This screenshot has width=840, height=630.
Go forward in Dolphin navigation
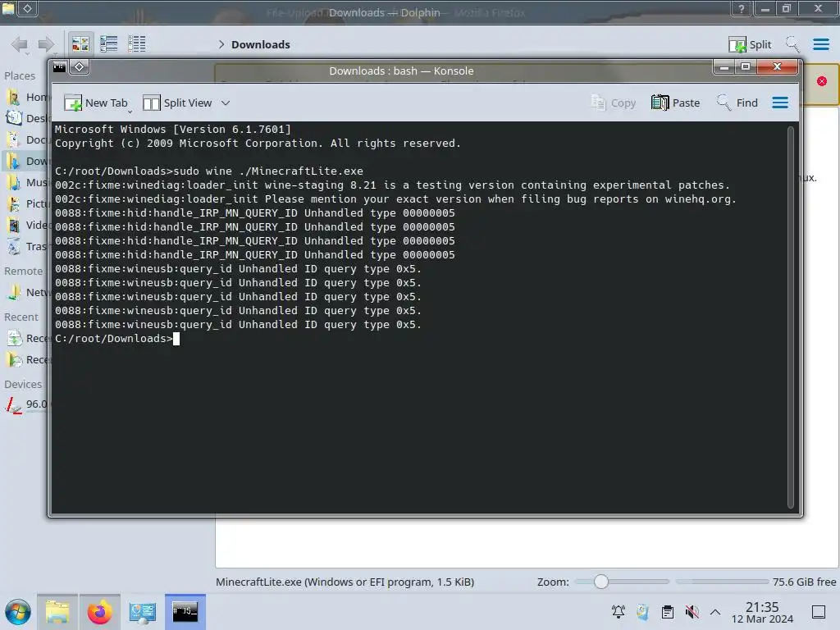pyautogui.click(x=46, y=44)
